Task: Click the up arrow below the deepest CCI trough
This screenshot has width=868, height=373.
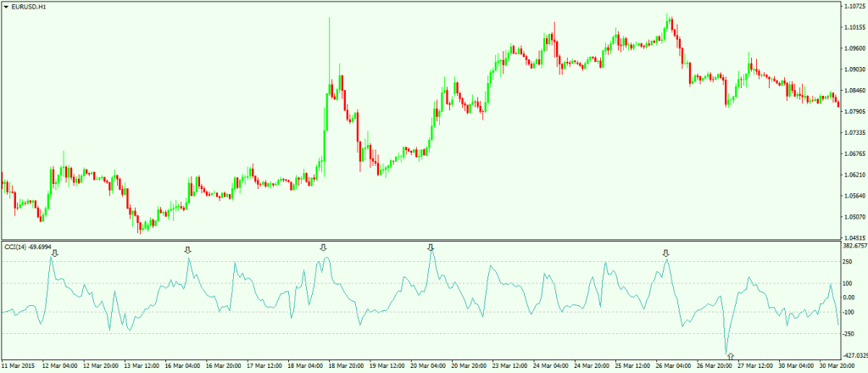Action: point(730,359)
